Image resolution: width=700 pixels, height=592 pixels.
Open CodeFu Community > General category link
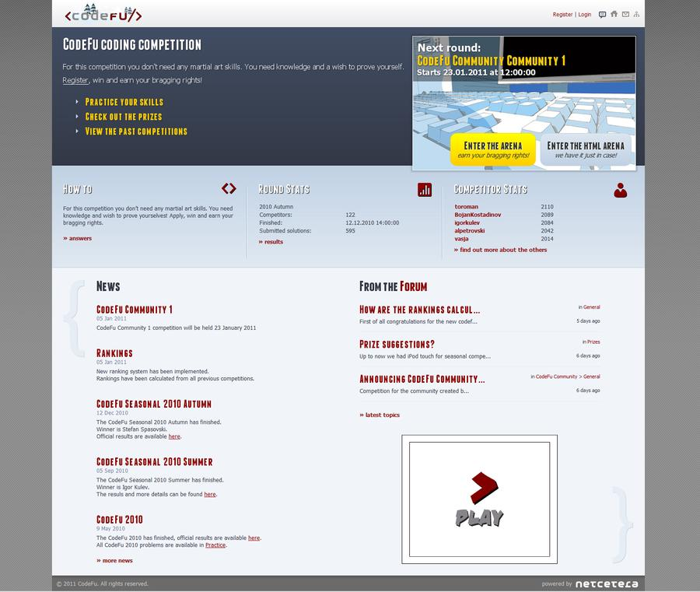click(x=568, y=377)
